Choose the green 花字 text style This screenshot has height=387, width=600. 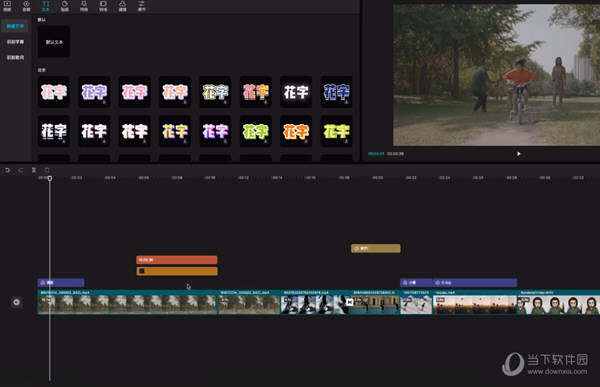pyautogui.click(x=256, y=131)
